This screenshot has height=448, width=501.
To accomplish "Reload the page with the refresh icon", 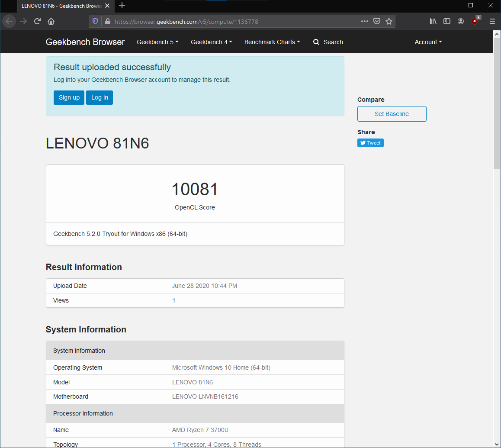I will (x=37, y=21).
